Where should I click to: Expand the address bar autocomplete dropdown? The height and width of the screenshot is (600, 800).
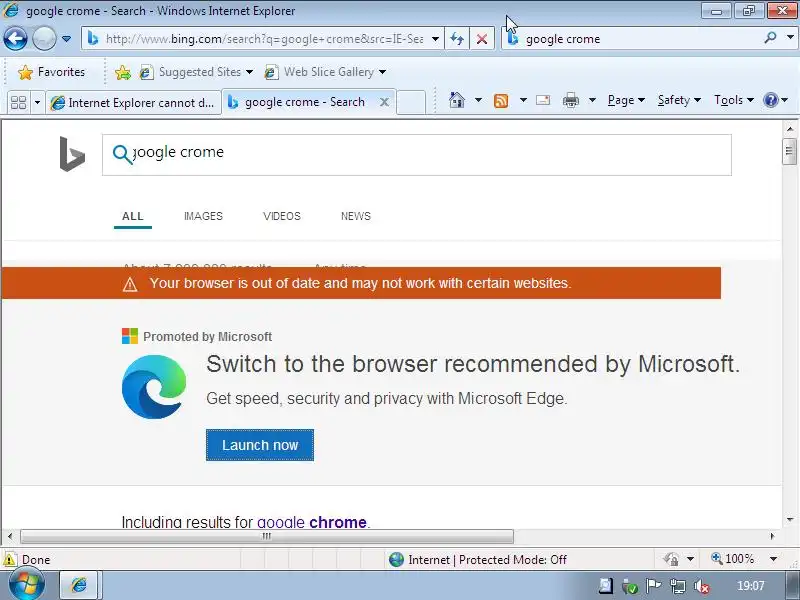tap(435, 39)
